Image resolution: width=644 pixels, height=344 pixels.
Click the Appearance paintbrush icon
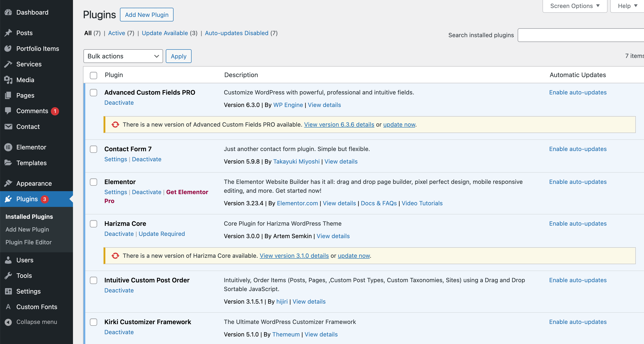8,183
